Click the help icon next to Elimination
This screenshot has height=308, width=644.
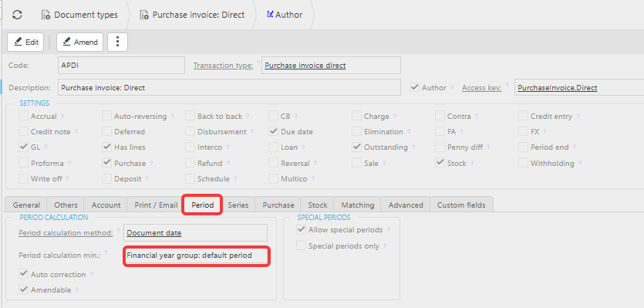tap(409, 131)
